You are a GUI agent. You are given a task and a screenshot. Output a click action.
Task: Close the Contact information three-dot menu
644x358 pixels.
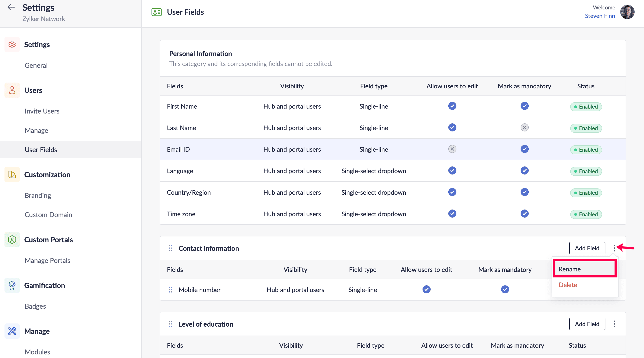[x=614, y=248]
